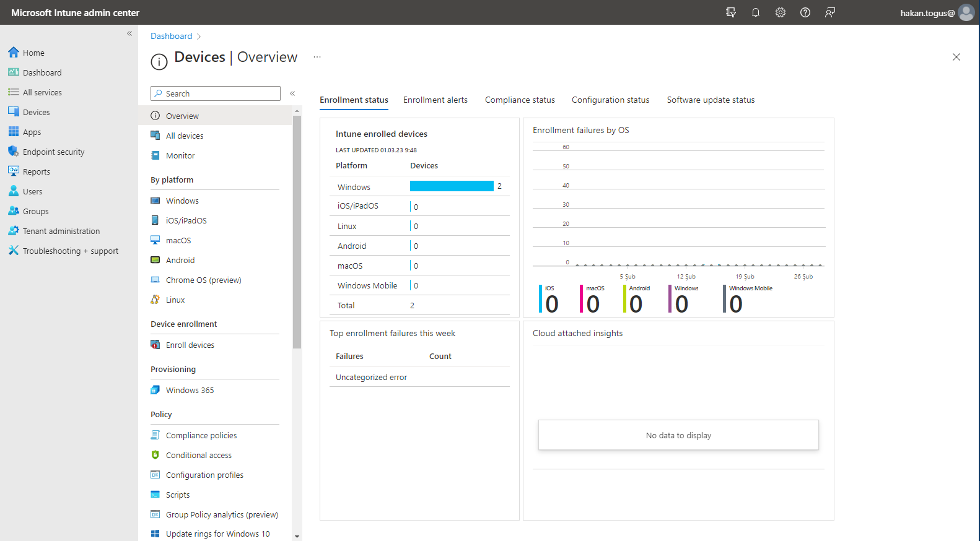Open Compliance policies
This screenshot has height=541, width=980.
point(201,435)
